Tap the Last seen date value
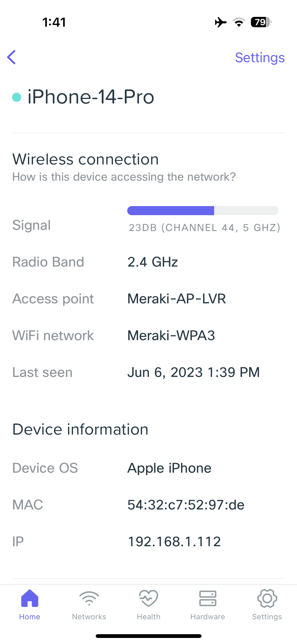The width and height of the screenshot is (297, 644). tap(193, 372)
